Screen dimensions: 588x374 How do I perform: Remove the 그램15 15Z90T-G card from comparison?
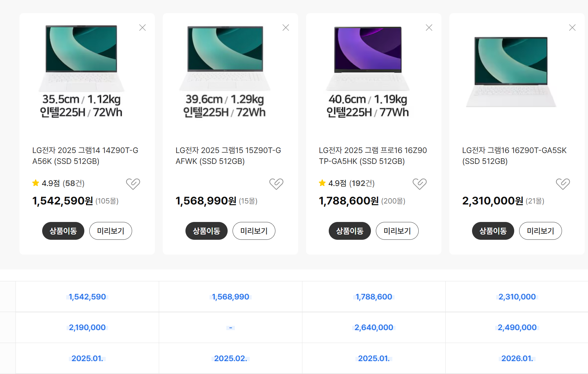click(286, 28)
